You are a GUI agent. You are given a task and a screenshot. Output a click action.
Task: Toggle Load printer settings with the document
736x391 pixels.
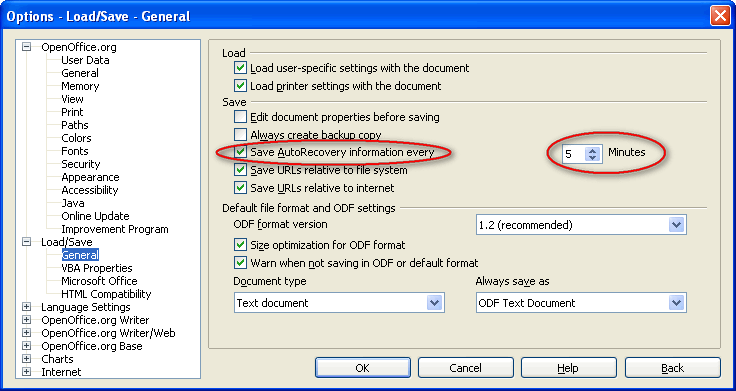click(x=240, y=86)
